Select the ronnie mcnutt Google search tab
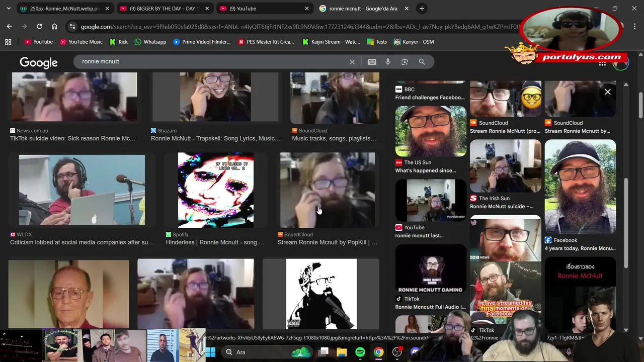 click(x=365, y=9)
